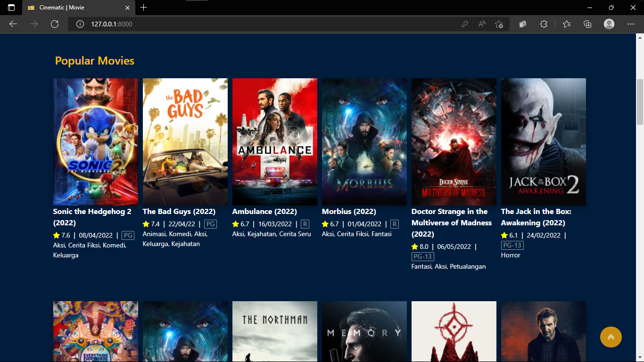
Task: Close the Cinematic | Movie tab
Action: tap(127, 8)
